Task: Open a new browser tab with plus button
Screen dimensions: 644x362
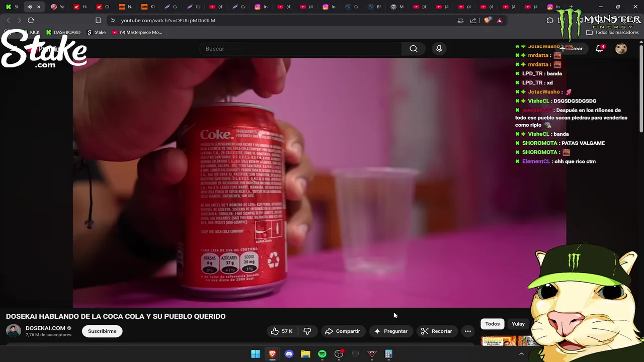Action: [x=571, y=7]
